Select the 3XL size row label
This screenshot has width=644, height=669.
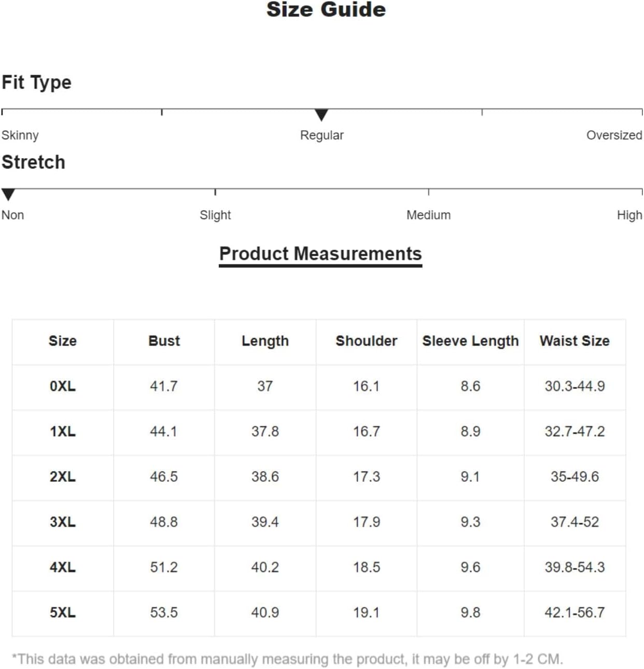[x=63, y=522]
